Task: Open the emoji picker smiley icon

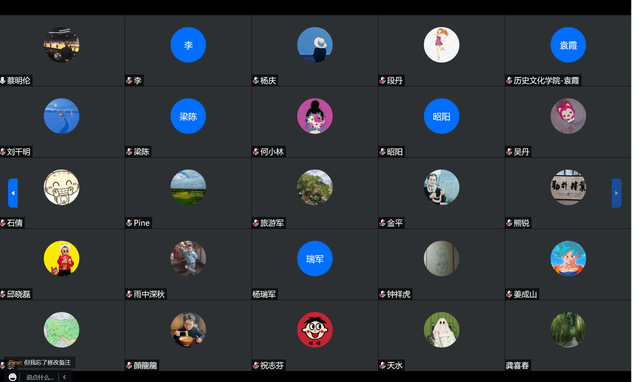Action: pyautogui.click(x=13, y=377)
